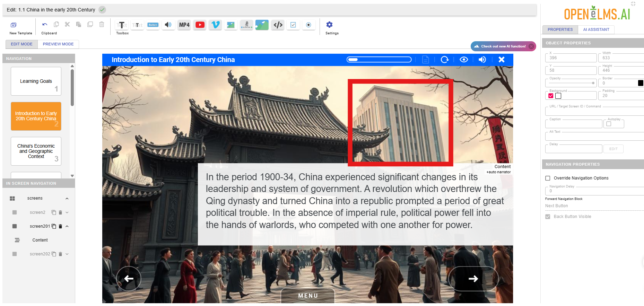
Task: Toggle the Back Button Visible checkbox
Action: pyautogui.click(x=548, y=217)
